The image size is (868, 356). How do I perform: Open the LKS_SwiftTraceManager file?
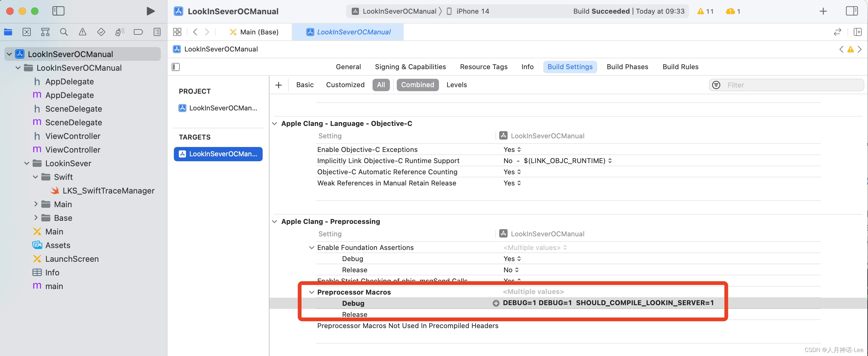(x=109, y=191)
